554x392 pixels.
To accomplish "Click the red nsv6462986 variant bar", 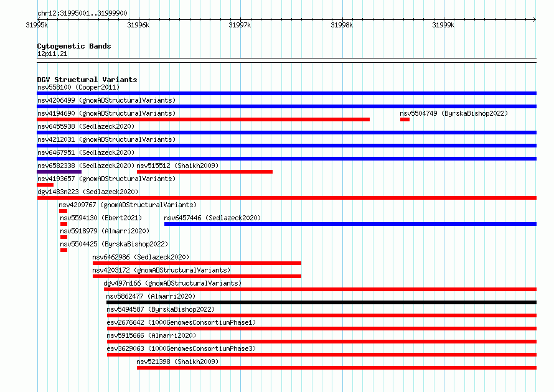I will [197, 263].
